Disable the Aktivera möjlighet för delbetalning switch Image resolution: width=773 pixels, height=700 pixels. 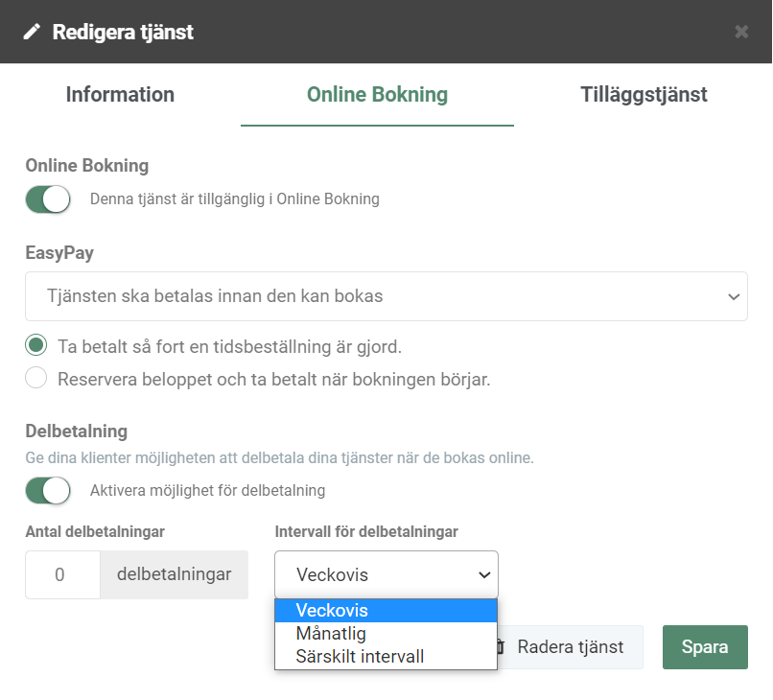[48, 491]
